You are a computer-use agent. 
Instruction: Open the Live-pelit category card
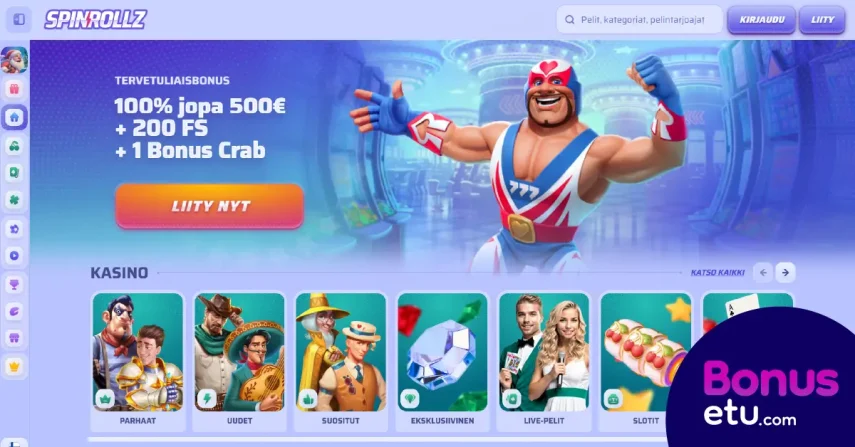[x=544, y=362]
